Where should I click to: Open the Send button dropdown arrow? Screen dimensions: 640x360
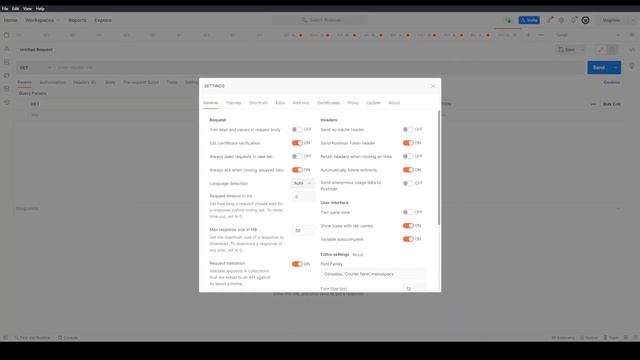tap(616, 68)
